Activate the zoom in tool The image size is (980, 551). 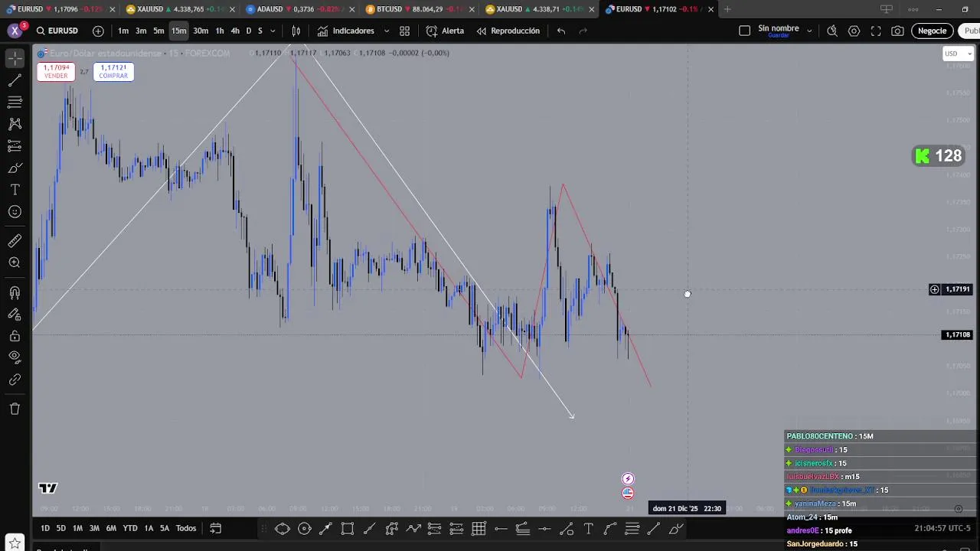pos(15,262)
